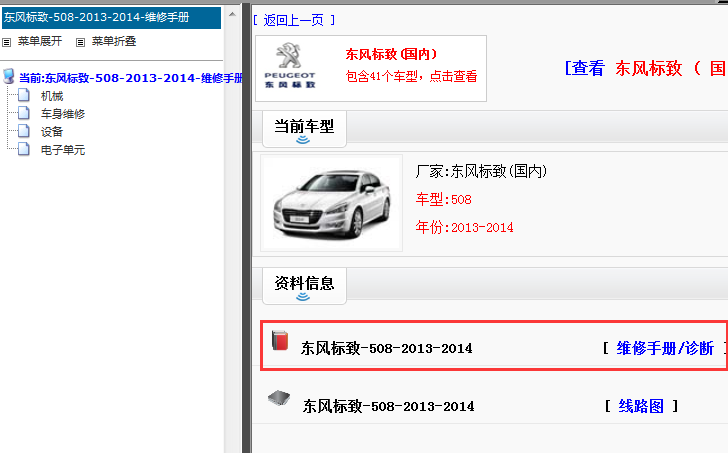Open the 电子单元 tree item
This screenshot has height=453, width=728.
coord(63,150)
